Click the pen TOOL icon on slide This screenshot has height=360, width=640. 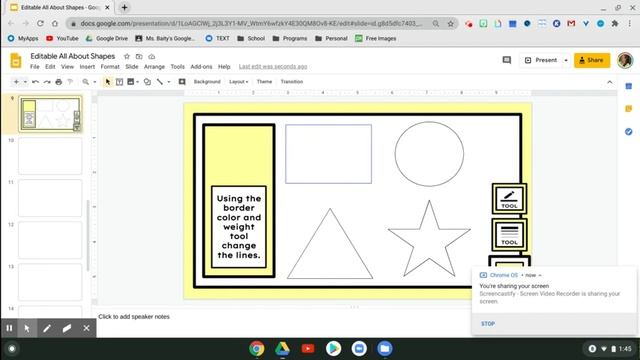click(x=509, y=199)
